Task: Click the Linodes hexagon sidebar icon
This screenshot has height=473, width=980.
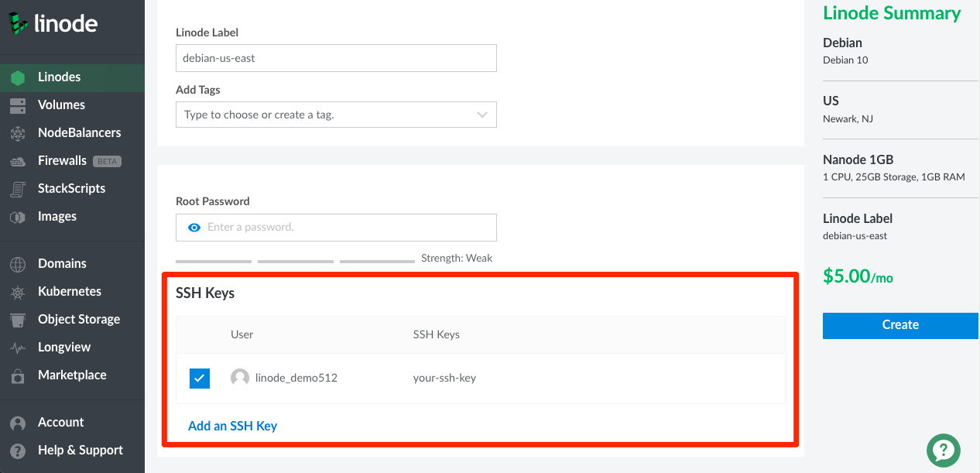Action: coord(18,77)
